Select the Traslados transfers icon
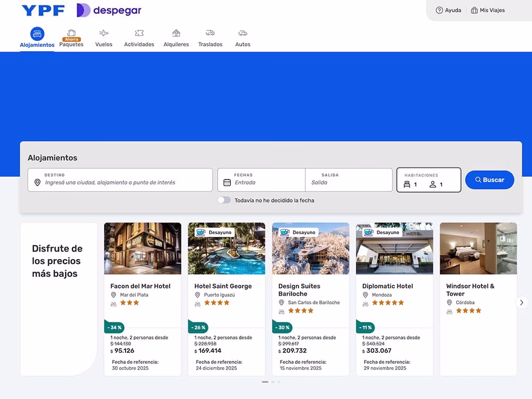Screen dimensions: 532x399 click(210, 33)
